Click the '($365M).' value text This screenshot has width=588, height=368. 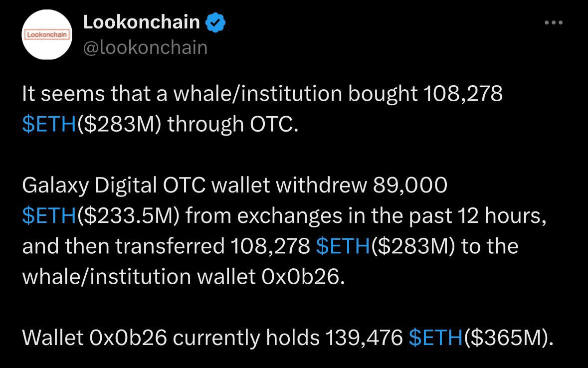point(509,338)
